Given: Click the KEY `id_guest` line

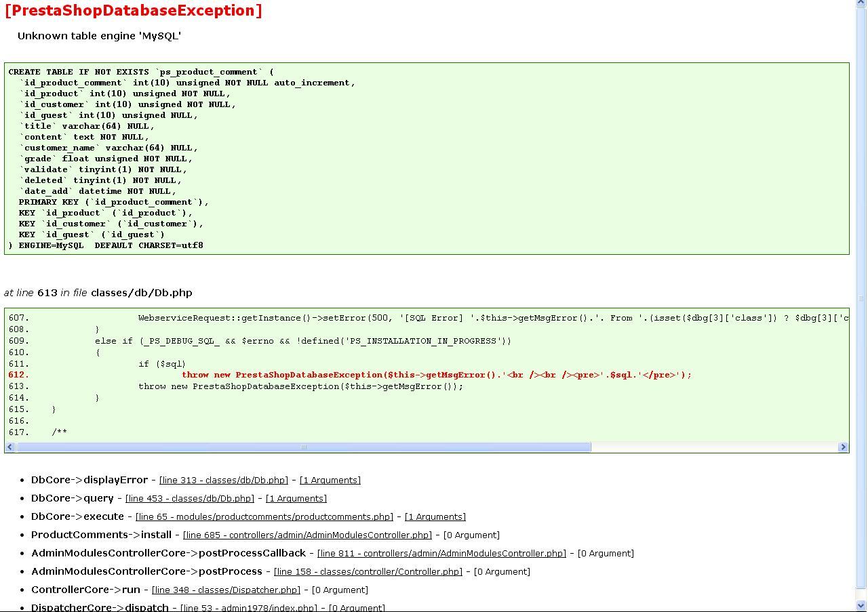Looking at the screenshot, I should tap(92, 234).
